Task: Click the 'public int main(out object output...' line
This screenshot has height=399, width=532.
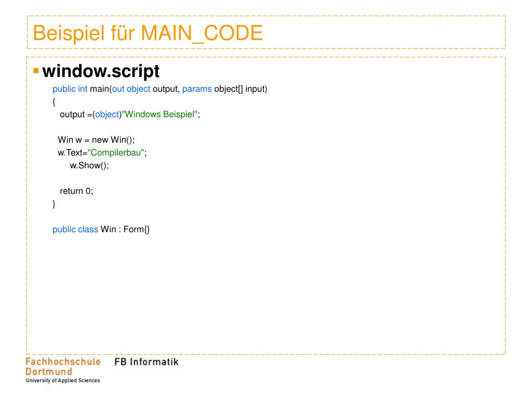Action: coord(160,89)
